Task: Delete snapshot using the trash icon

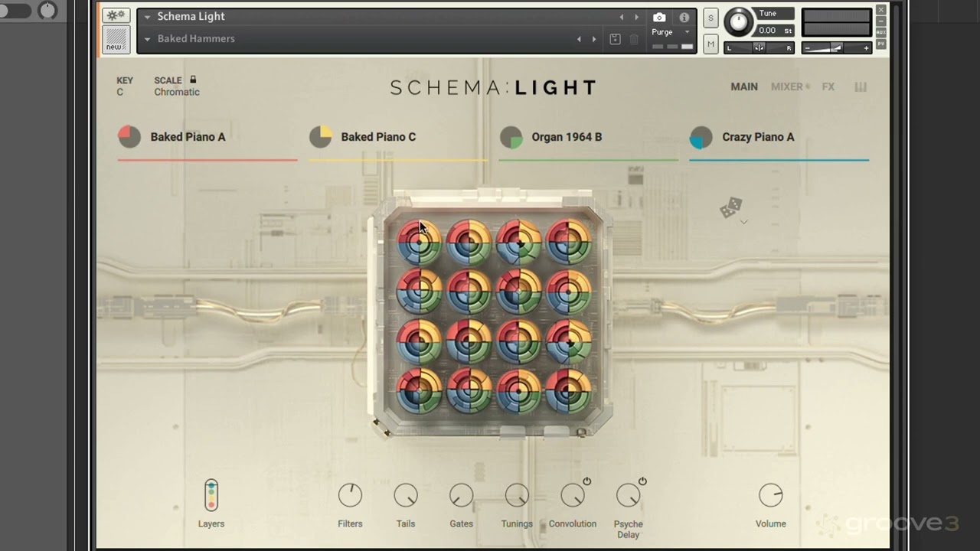Action: click(x=634, y=39)
